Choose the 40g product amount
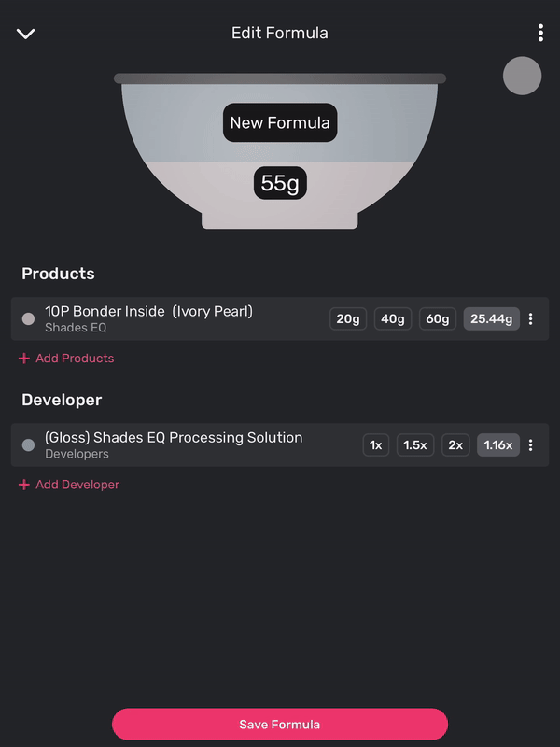Image resolution: width=560 pixels, height=747 pixels. click(x=393, y=319)
